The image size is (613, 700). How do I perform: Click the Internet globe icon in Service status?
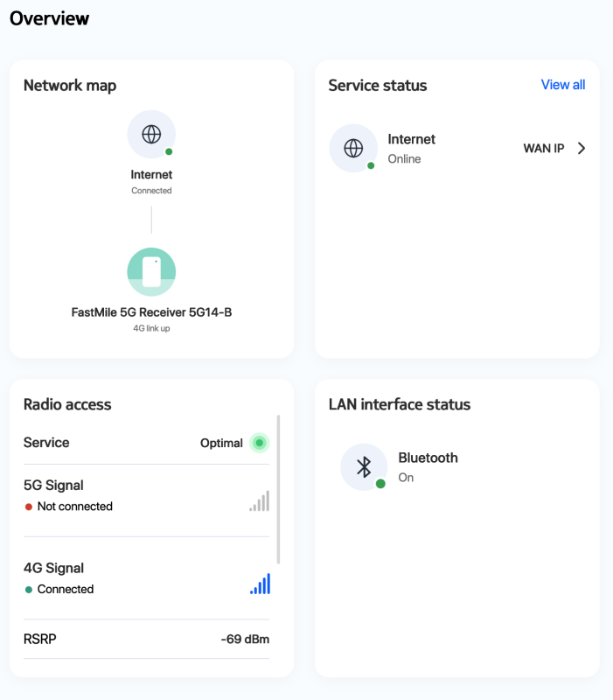[x=353, y=148]
